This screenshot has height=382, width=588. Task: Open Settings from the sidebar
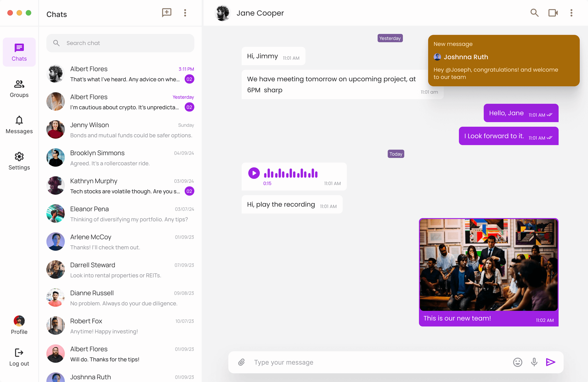point(19,161)
